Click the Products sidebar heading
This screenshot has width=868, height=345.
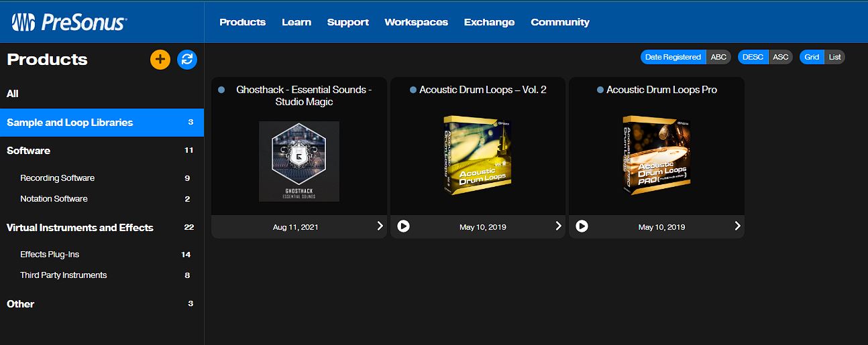click(48, 60)
